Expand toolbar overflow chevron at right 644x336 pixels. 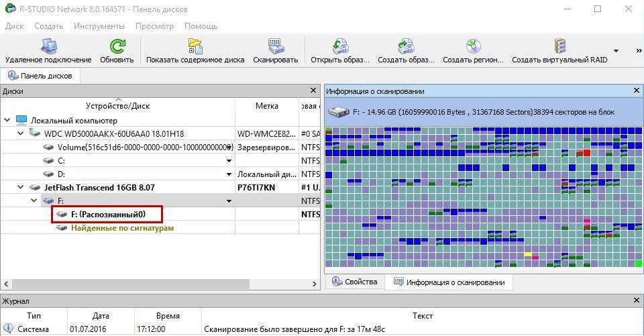tap(639, 51)
